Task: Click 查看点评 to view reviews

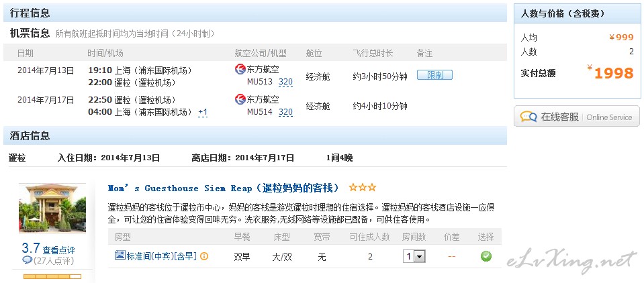Action: (58, 249)
